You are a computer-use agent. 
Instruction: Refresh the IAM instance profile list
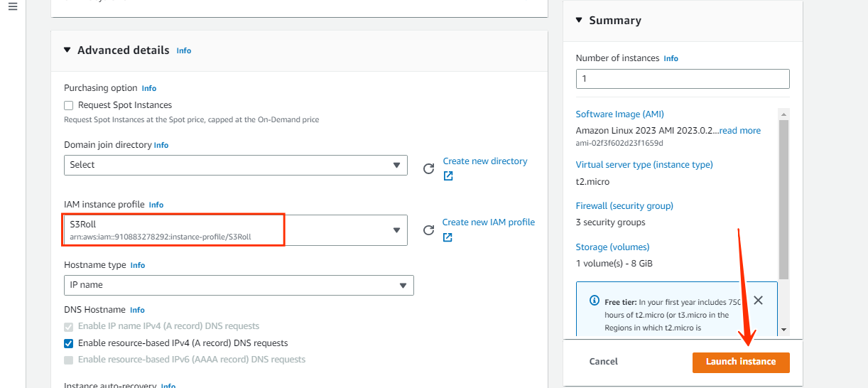pyautogui.click(x=428, y=230)
